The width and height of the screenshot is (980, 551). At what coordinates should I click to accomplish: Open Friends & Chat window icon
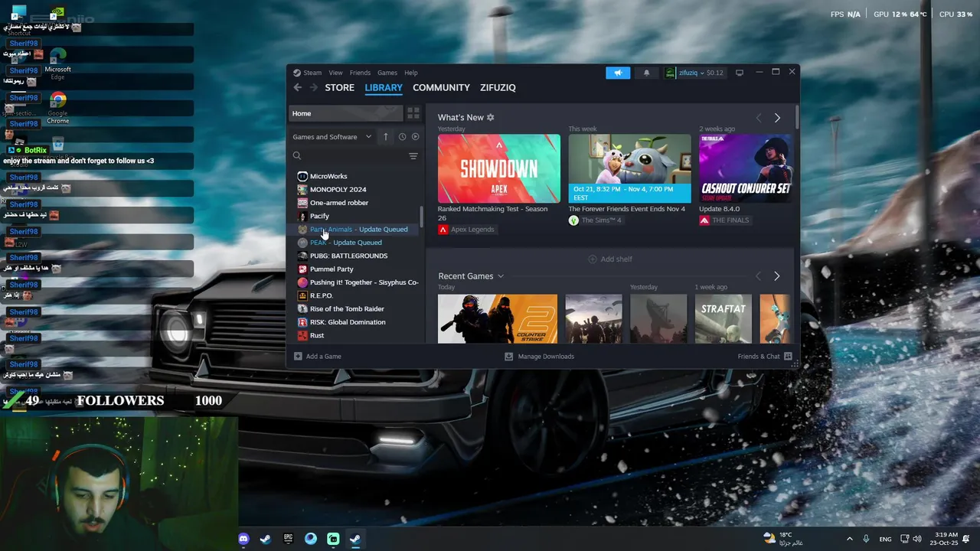point(788,356)
